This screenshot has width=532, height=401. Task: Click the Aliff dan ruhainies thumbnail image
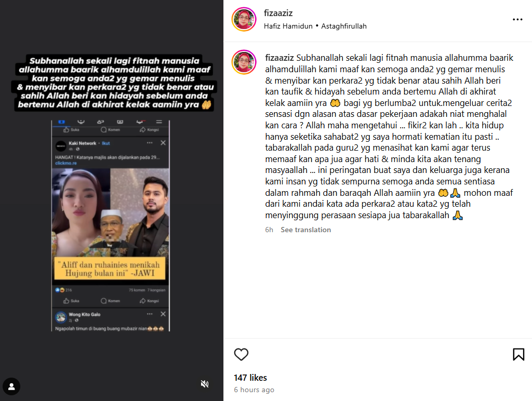pos(110,224)
